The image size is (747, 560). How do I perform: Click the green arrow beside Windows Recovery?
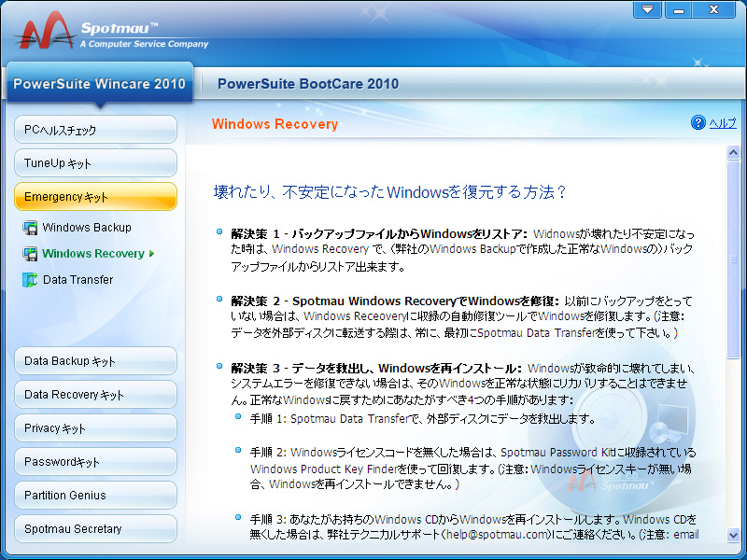pyautogui.click(x=151, y=253)
